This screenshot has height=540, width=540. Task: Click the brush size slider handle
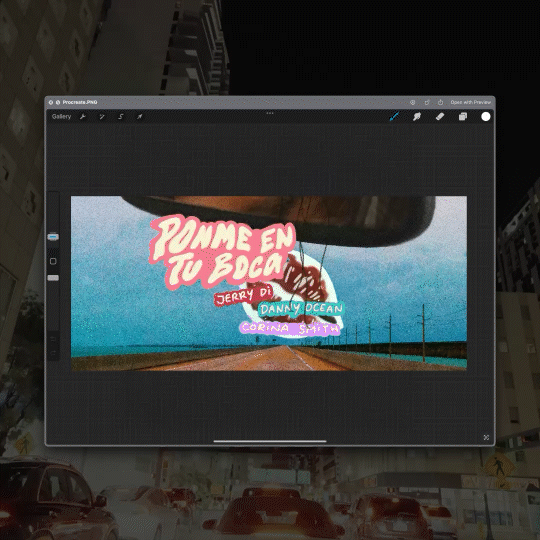point(53,237)
